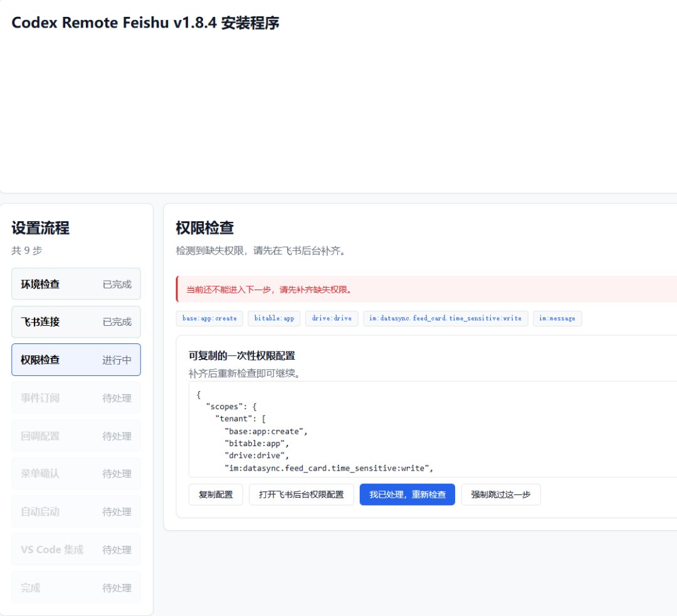This screenshot has height=616, width=677.
Task: Select the 事件订阅 pending step
Action: [x=76, y=397]
